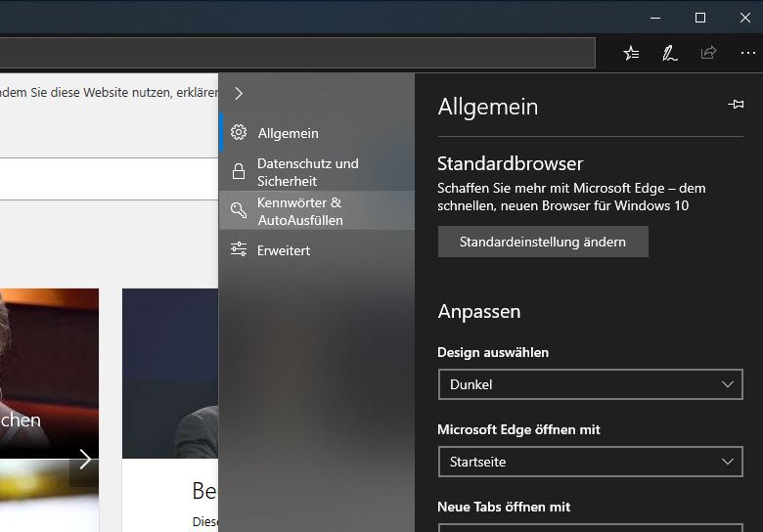763x532 pixels.
Task: Open Kennwörter & AutoAusfüllen settings
Action: [317, 210]
